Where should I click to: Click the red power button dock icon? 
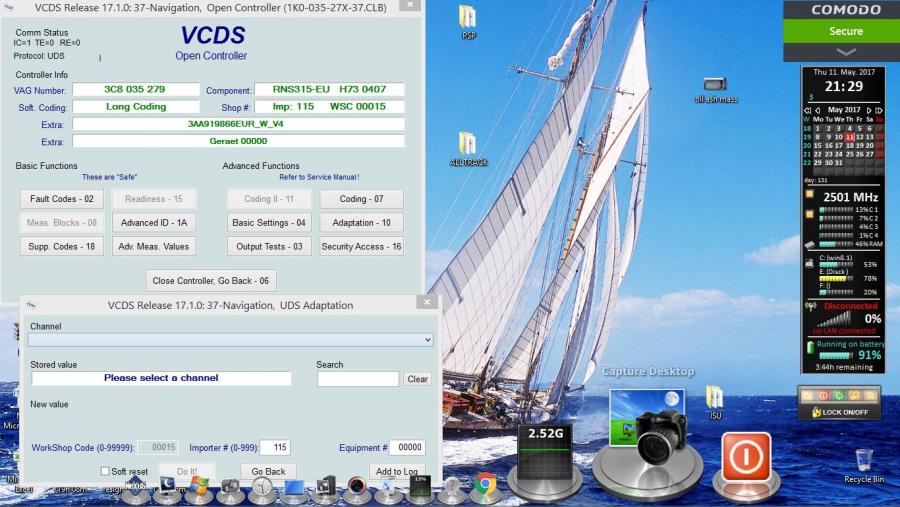746,458
